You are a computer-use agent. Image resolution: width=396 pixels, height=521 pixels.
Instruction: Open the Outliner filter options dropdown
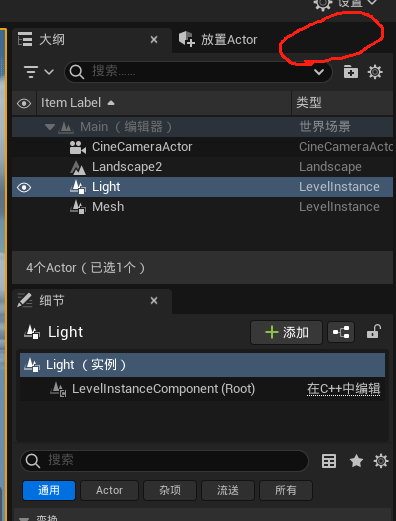coord(39,72)
